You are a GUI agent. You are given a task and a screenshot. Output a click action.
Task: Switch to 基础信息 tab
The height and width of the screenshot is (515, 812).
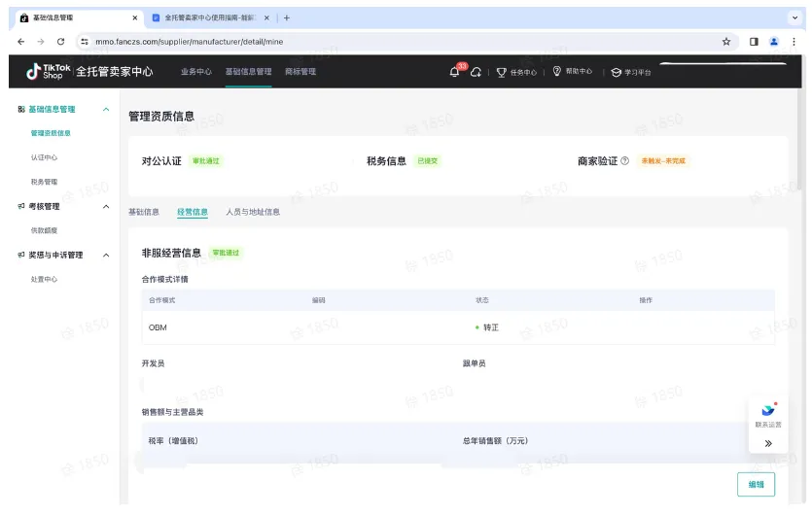(144, 212)
